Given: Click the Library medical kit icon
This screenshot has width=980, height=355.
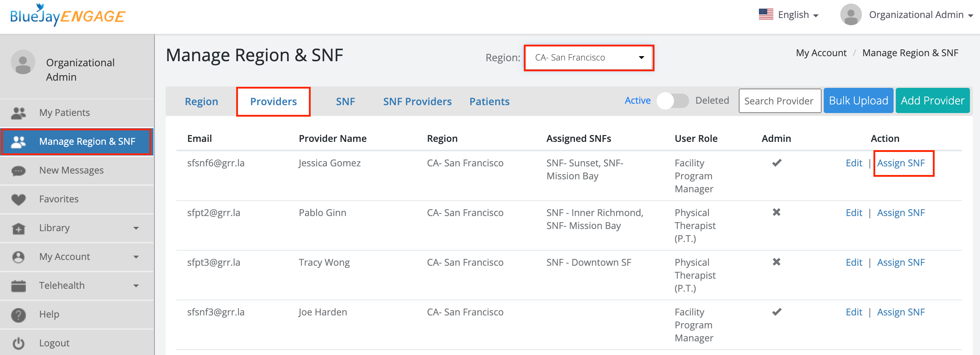Looking at the screenshot, I should 18,228.
